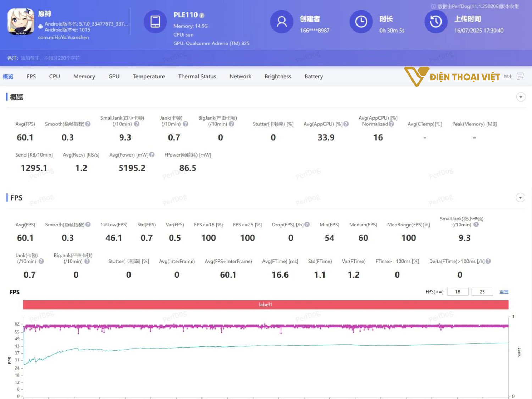Click the duration (时长) clock icon
This screenshot has width=532, height=399.
tap(361, 22)
